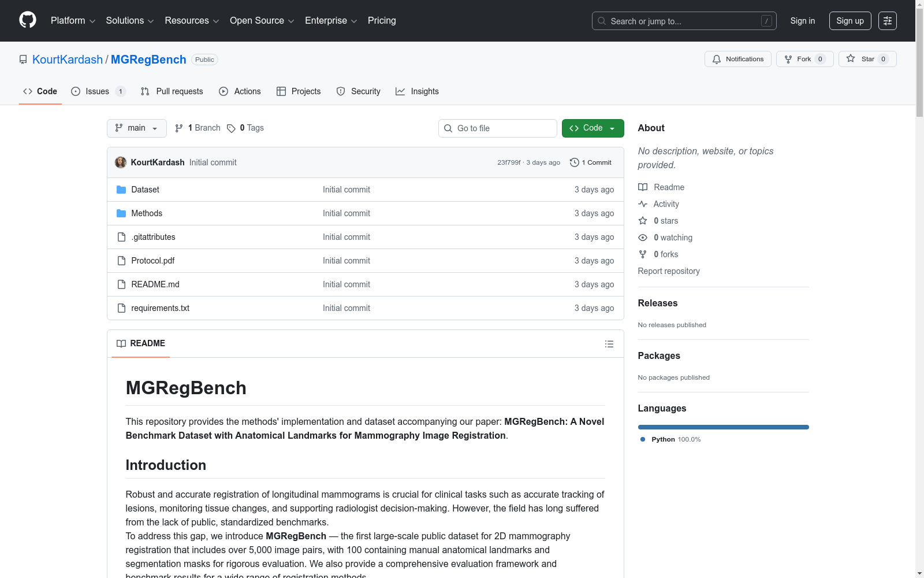
Task: Open the MGRegBench repository link
Action: (148, 60)
